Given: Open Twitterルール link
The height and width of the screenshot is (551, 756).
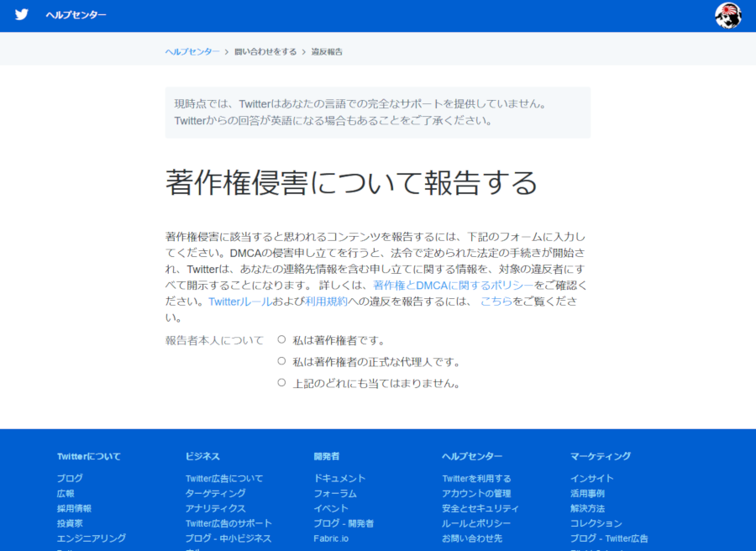Looking at the screenshot, I should point(240,302).
